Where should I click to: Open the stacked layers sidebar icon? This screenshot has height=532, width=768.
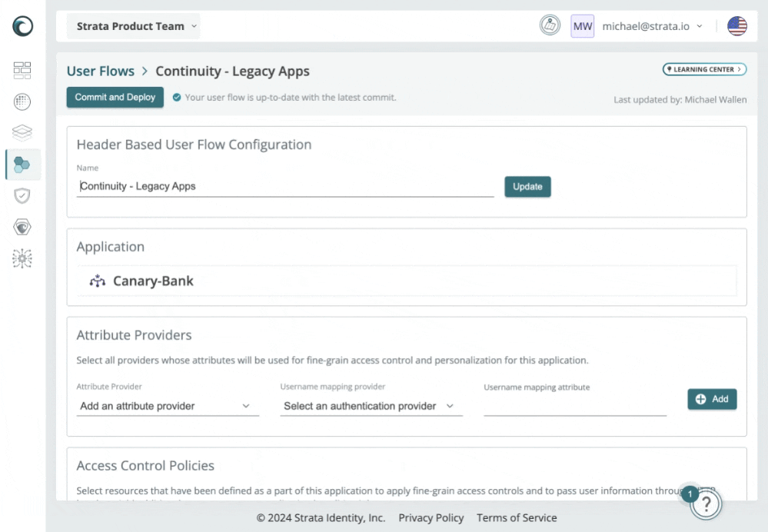coord(22,132)
